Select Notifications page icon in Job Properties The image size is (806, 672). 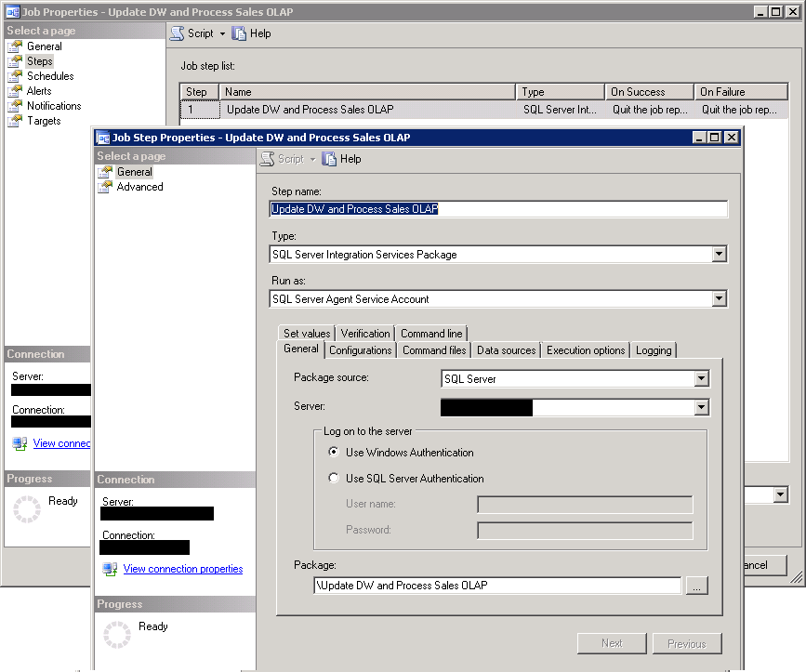click(x=16, y=106)
